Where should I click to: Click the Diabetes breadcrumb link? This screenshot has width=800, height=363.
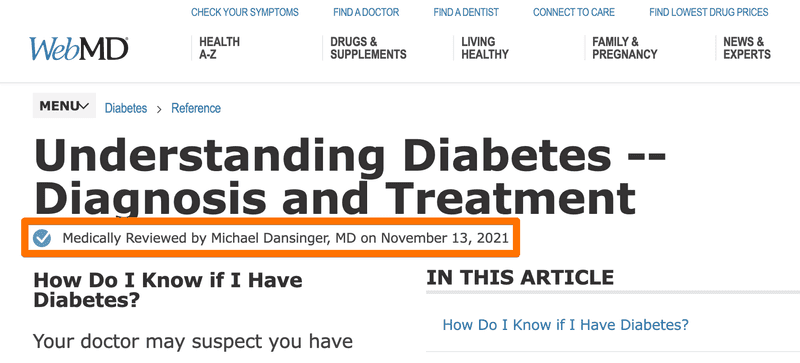coord(126,108)
